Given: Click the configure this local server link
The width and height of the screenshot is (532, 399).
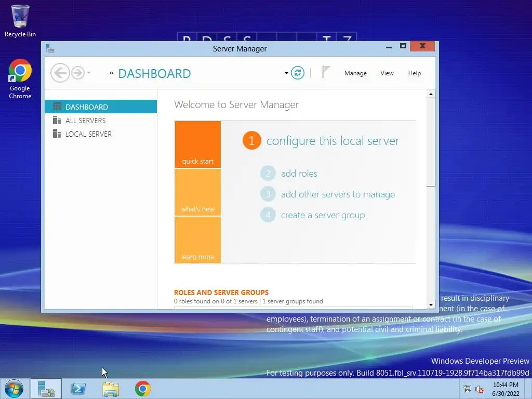Looking at the screenshot, I should pos(333,141).
